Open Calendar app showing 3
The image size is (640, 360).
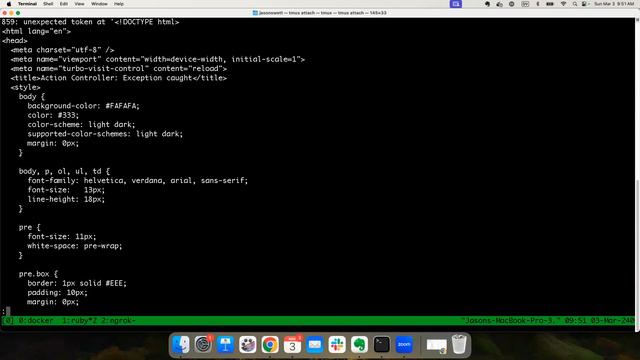[292, 345]
